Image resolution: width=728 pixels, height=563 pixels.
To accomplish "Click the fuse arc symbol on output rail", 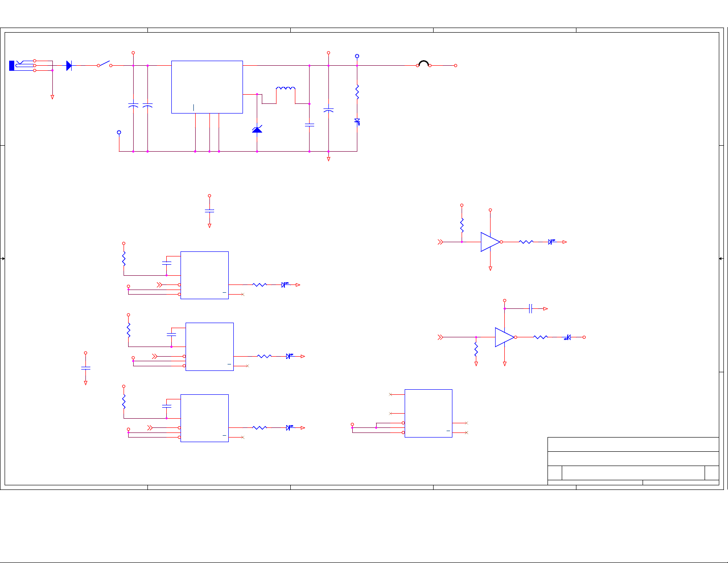I will (423, 63).
